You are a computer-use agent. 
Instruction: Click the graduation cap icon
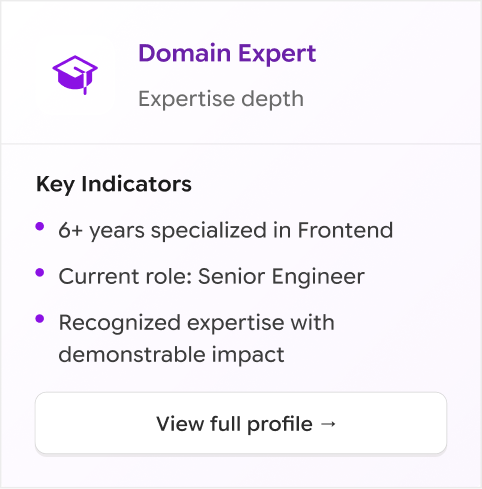click(75, 75)
